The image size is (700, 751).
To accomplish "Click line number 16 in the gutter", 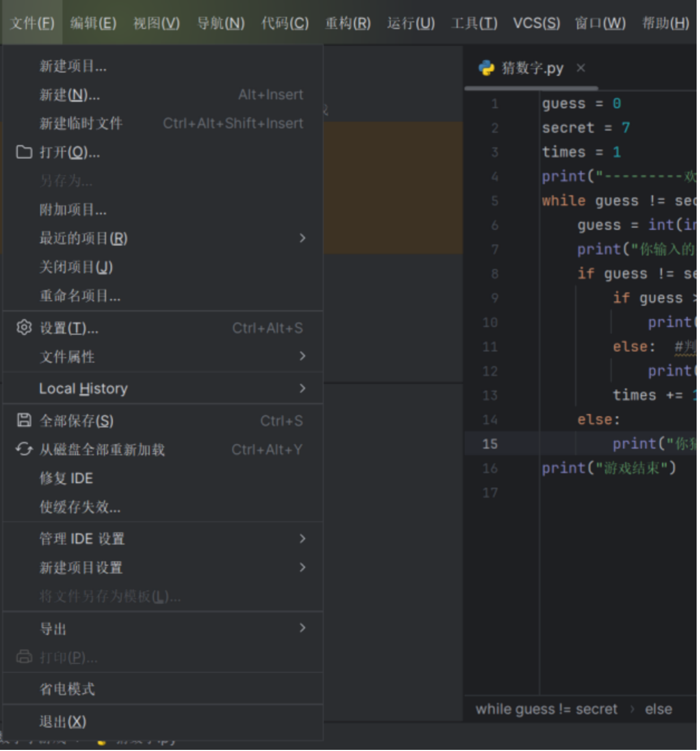I will 490,468.
